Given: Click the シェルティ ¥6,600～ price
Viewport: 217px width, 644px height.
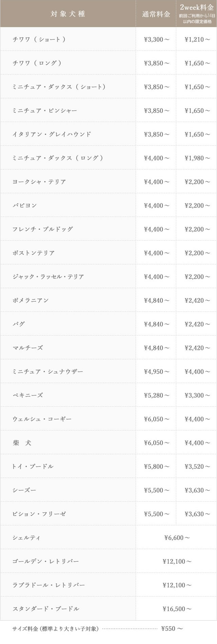Looking at the screenshot, I should coord(177,538).
